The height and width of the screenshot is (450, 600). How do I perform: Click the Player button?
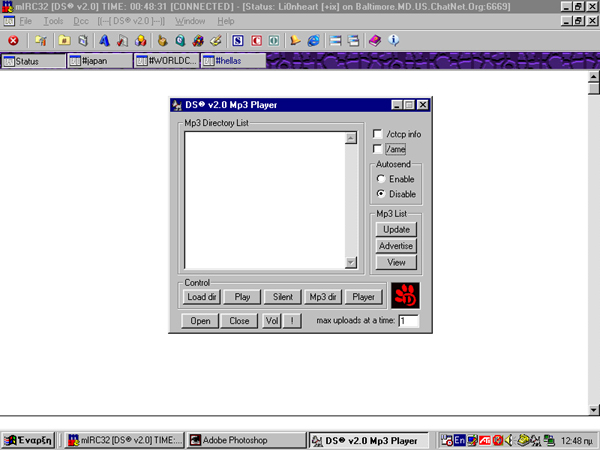364,297
